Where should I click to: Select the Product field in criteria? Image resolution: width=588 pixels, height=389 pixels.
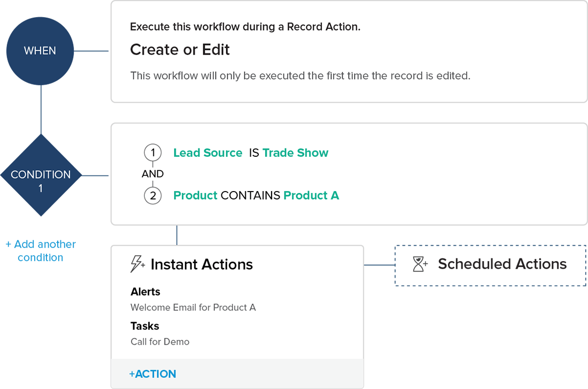[x=195, y=196]
